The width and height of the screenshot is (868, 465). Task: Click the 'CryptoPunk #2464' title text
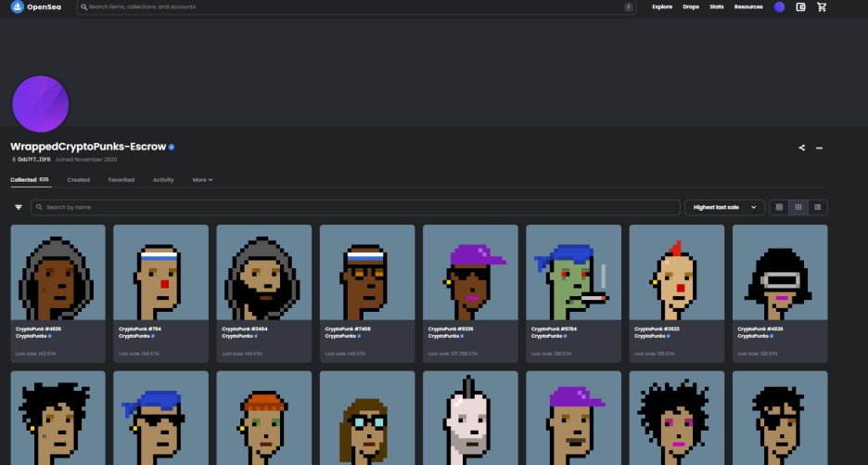[x=245, y=329]
